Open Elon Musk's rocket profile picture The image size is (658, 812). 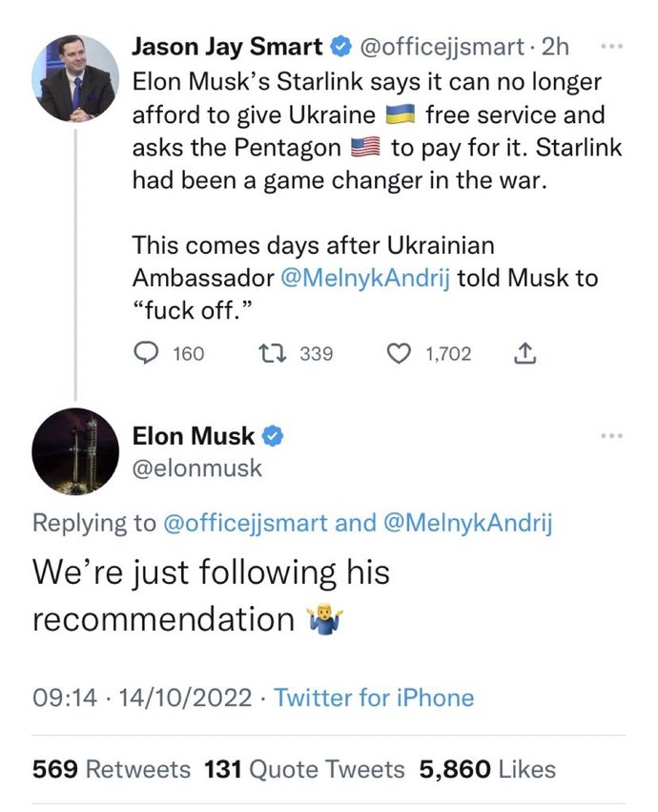(x=75, y=451)
